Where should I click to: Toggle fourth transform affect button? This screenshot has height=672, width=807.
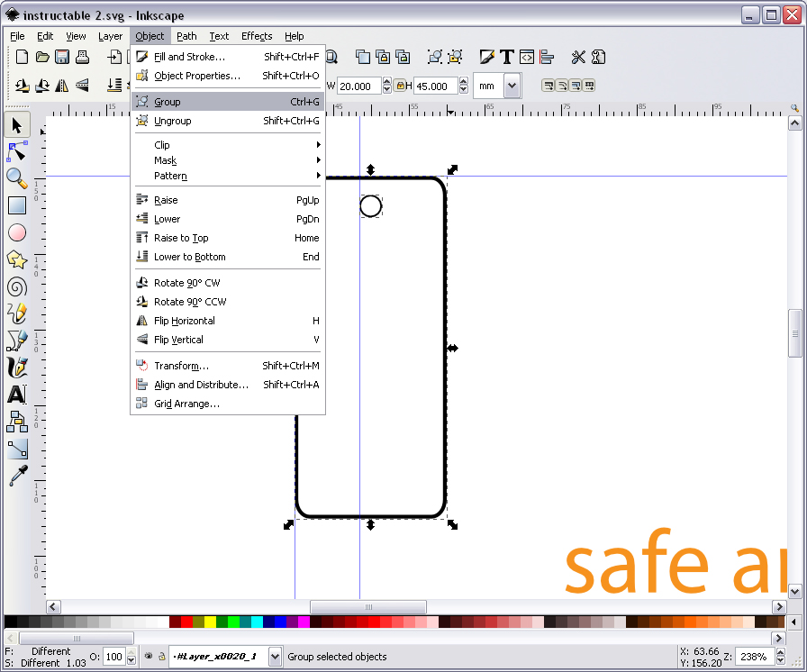(589, 86)
